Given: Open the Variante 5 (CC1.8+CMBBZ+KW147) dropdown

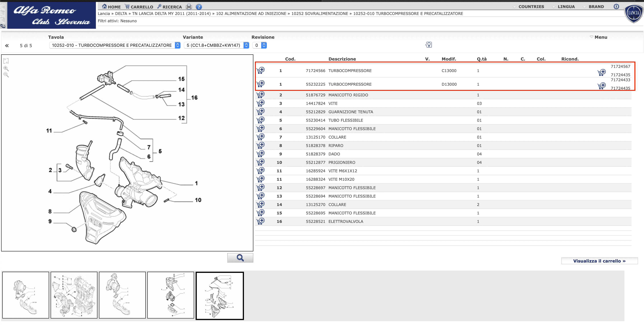Looking at the screenshot, I should tap(217, 45).
